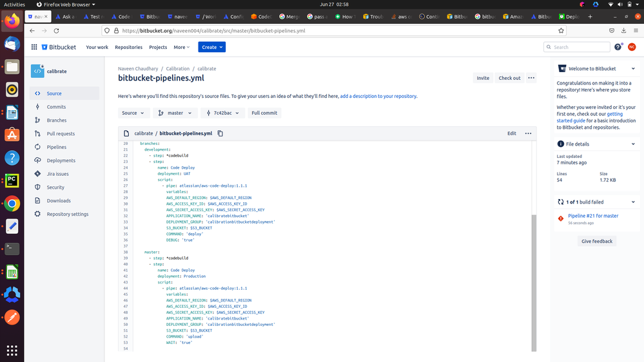This screenshot has width=644, height=362.
Task: Click the failed build red status icon
Action: (x=561, y=218)
